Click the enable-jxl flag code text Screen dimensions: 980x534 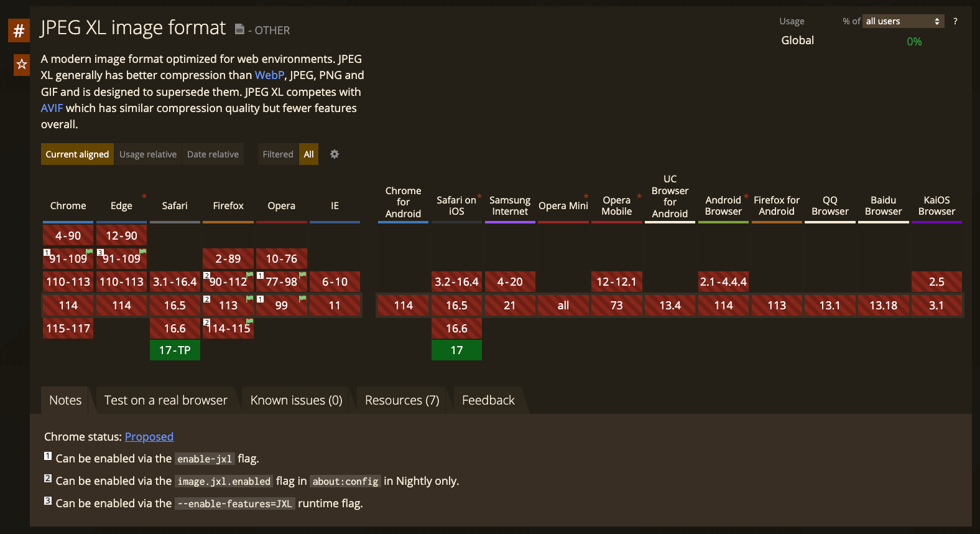(x=205, y=459)
